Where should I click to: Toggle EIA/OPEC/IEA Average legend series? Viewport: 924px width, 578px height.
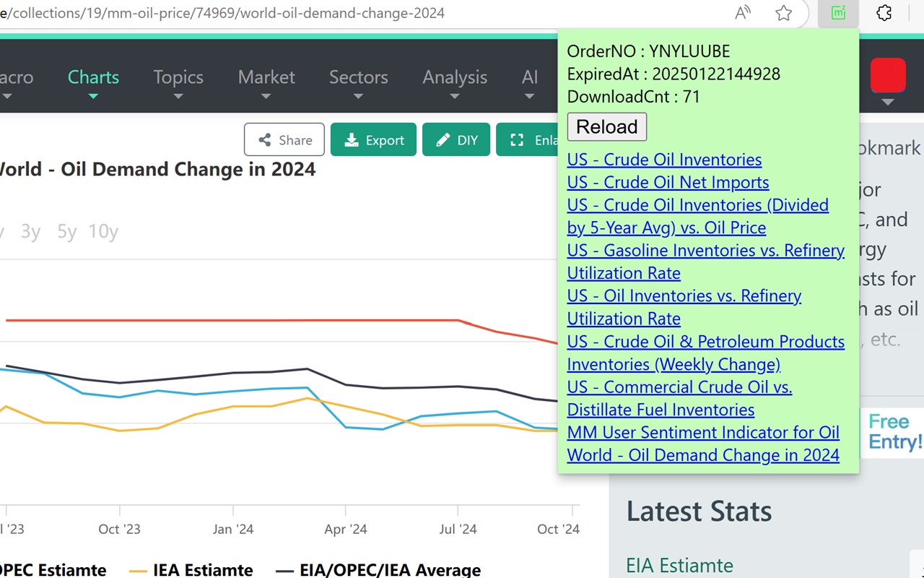coord(380,570)
